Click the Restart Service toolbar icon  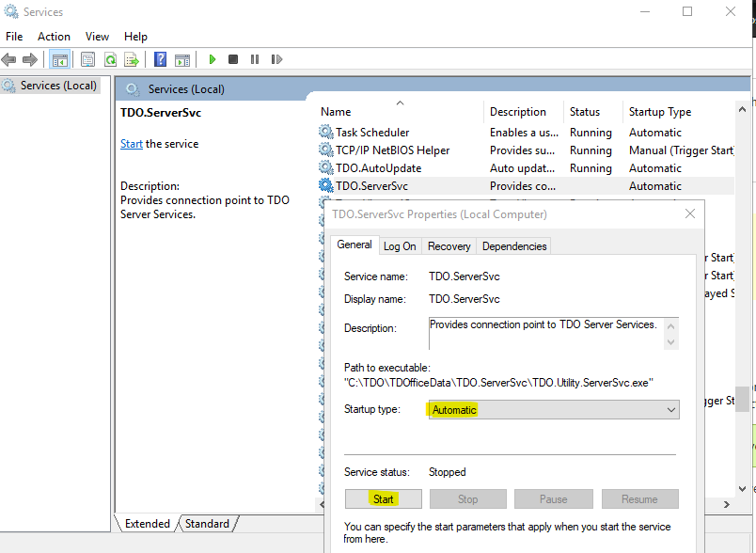click(276, 59)
